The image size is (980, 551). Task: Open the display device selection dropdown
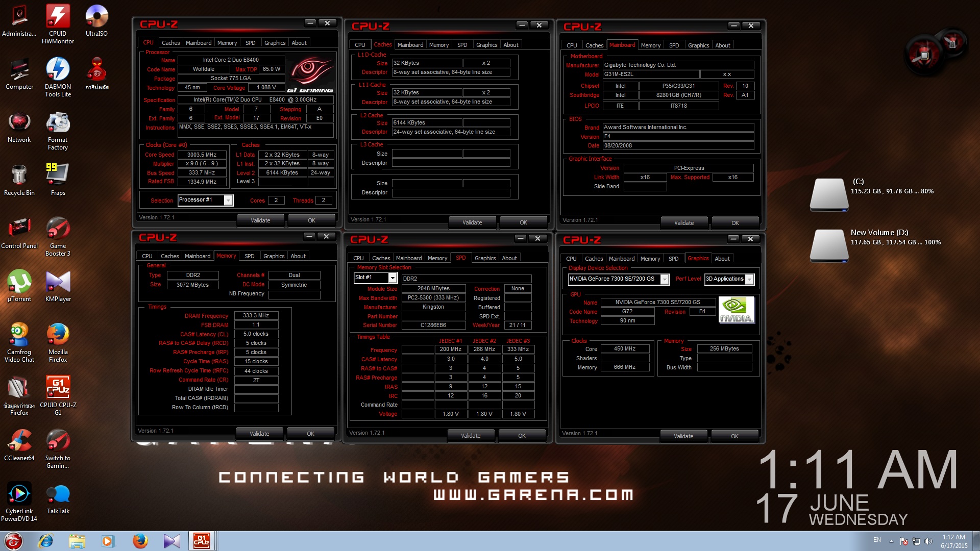click(x=665, y=279)
